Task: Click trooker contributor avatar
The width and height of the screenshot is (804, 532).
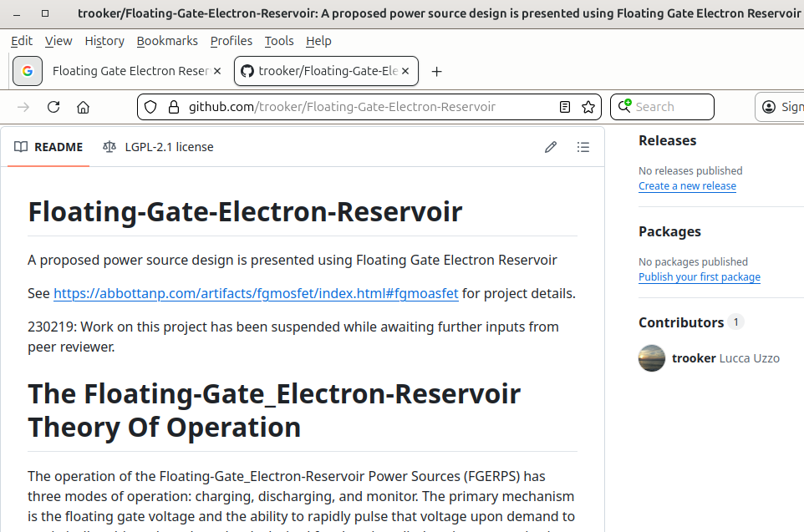Action: point(652,358)
